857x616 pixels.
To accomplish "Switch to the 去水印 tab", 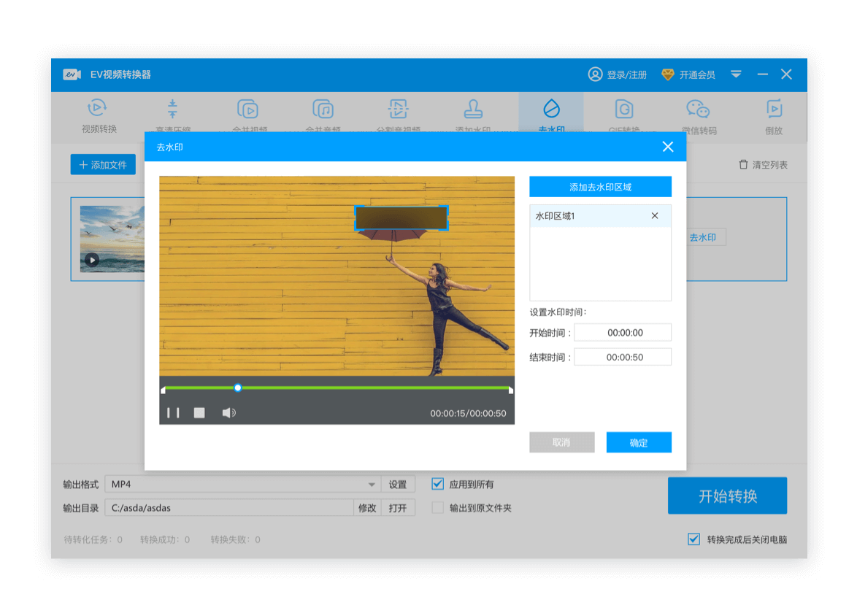I will [550, 115].
